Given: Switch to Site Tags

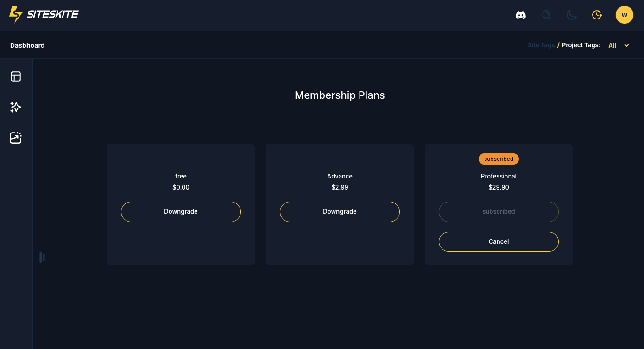Looking at the screenshot, I should tap(541, 45).
